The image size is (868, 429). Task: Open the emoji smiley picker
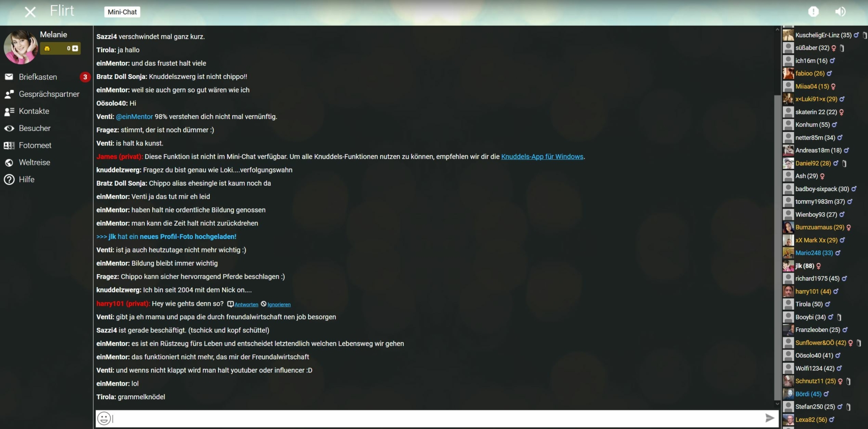[x=104, y=419]
